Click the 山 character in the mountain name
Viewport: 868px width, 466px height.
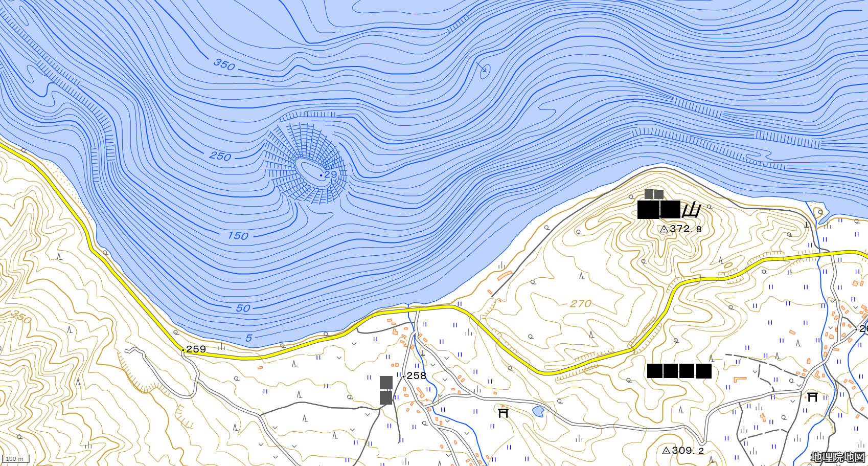(x=691, y=210)
